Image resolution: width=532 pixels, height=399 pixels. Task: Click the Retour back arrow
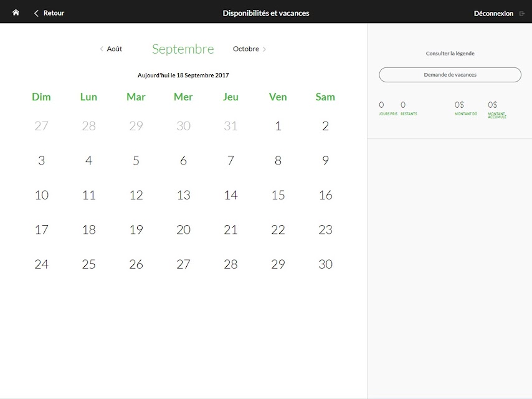36,13
